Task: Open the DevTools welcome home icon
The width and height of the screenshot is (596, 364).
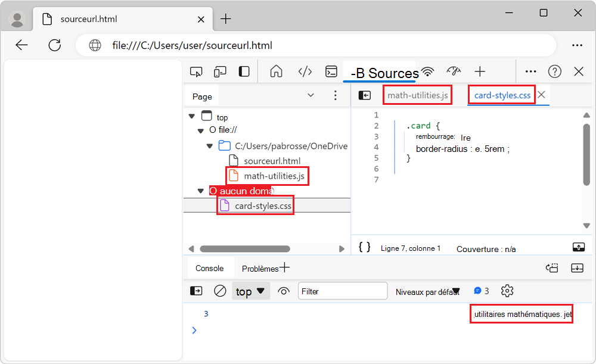Action: pos(276,71)
